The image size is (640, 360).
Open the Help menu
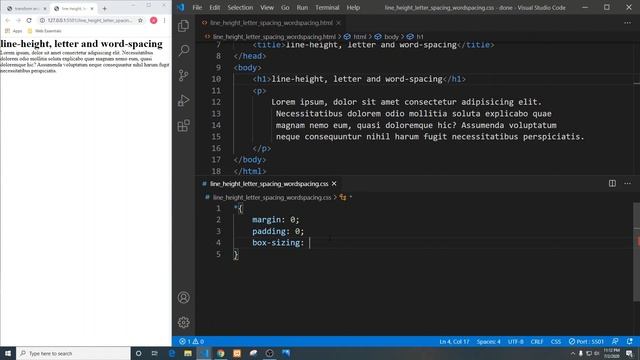coord(353,7)
